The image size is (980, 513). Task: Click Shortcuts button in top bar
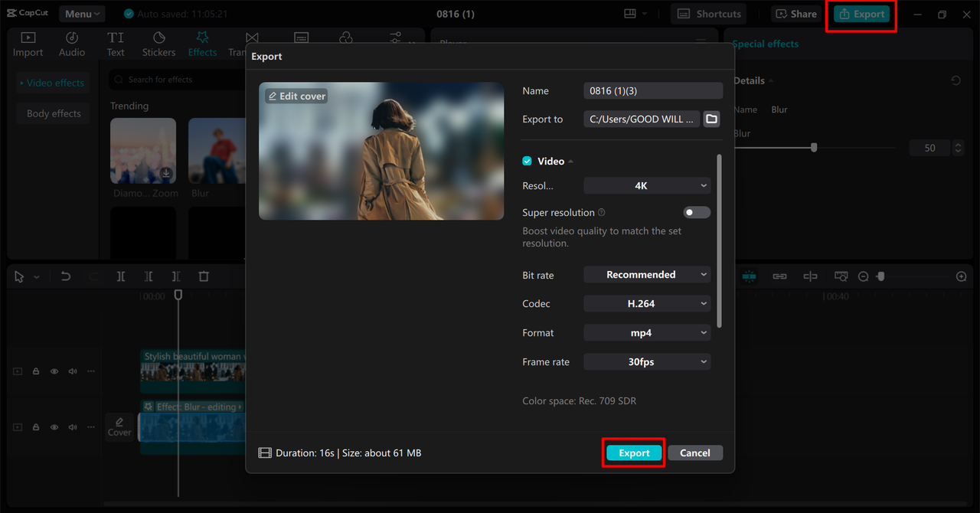(x=710, y=14)
